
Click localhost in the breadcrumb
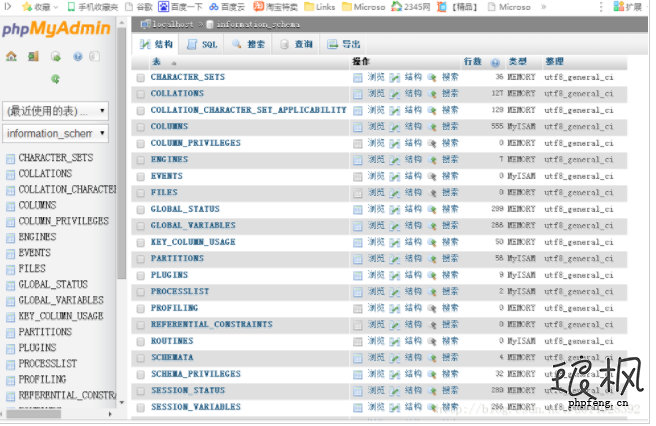173,25
